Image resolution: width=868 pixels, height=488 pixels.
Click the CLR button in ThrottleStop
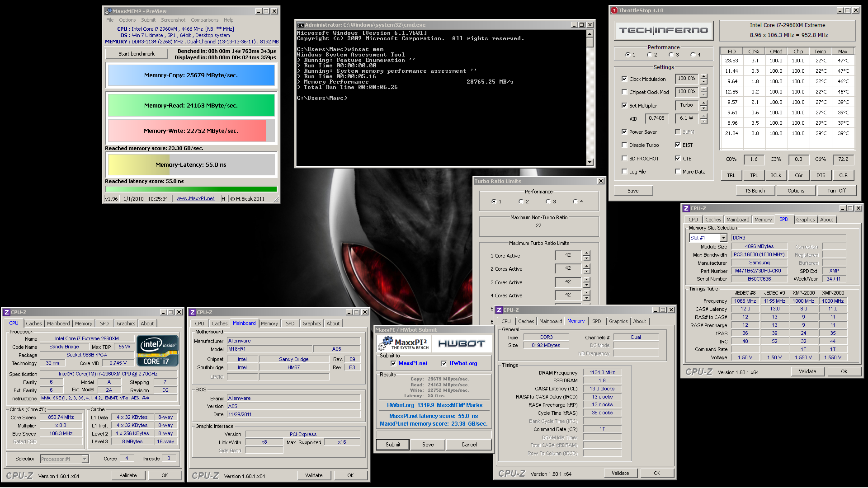843,175
